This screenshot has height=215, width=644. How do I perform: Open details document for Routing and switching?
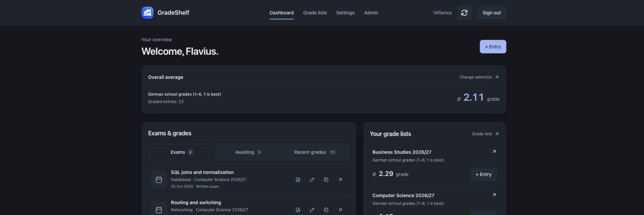pyautogui.click(x=298, y=210)
